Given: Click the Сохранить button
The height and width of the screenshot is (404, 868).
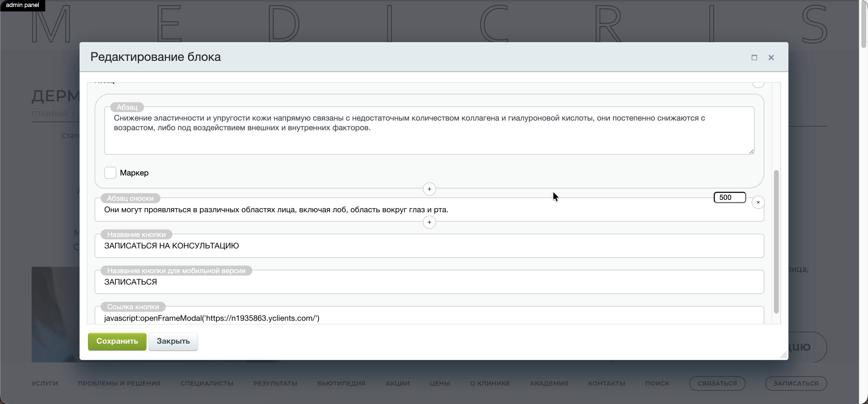Looking at the screenshot, I should click(x=117, y=341).
